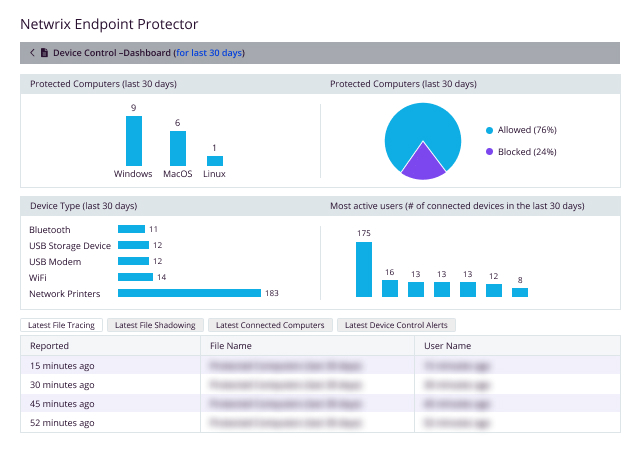This screenshot has width=640, height=450.
Task: Click the purple Blocked legend dot
Action: tap(489, 152)
